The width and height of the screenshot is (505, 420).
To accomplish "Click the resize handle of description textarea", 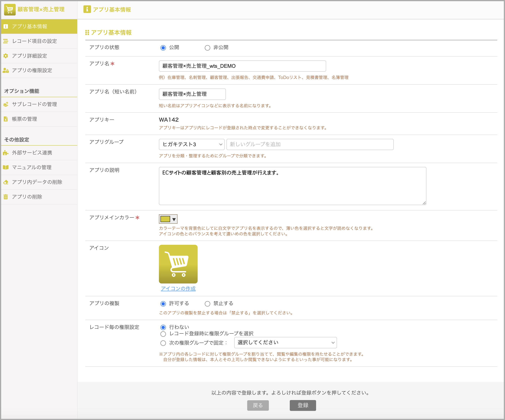I will [x=424, y=203].
